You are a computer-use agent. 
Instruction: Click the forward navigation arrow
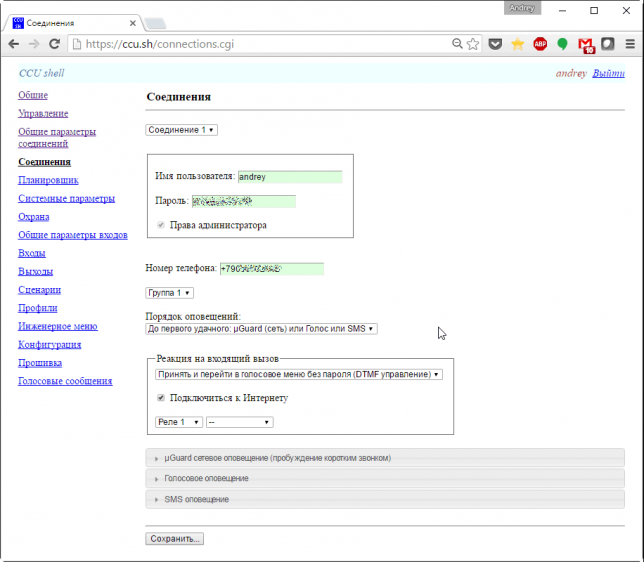[34, 44]
